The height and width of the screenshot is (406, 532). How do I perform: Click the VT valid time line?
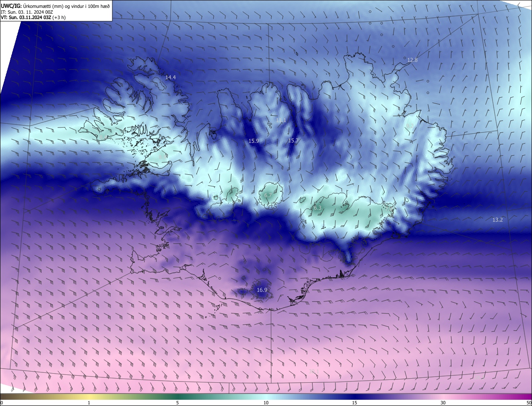coord(33,17)
